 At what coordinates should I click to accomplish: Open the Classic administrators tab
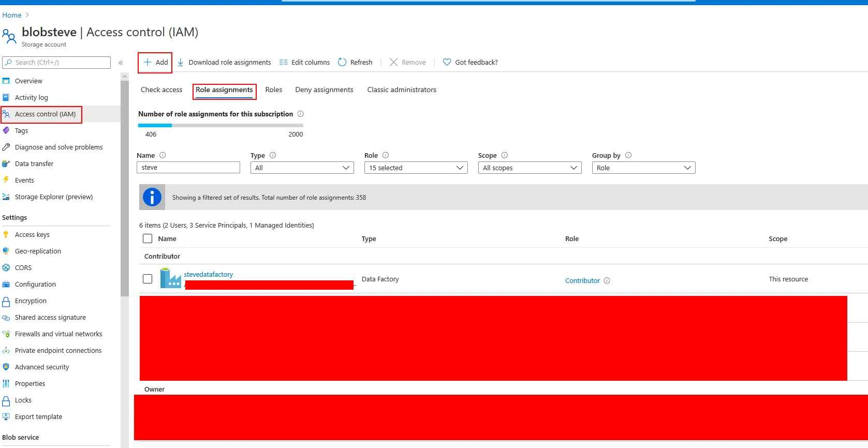pos(402,89)
